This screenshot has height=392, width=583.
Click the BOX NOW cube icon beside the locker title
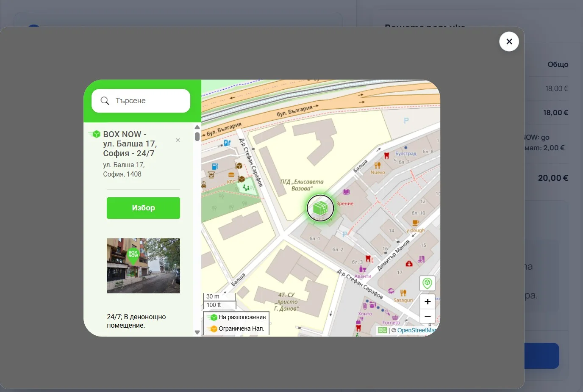tap(95, 134)
